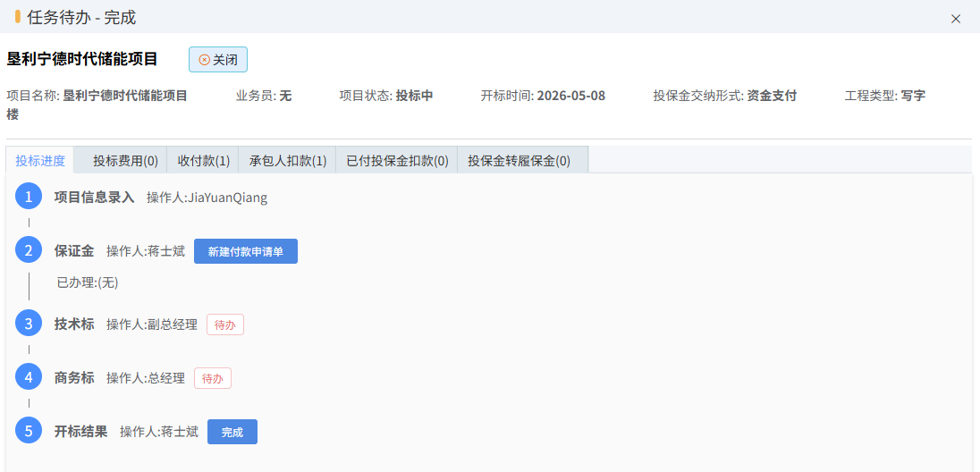This screenshot has height=472, width=980.
Task: Select step 2 circle 保证金
Action: pos(28,250)
